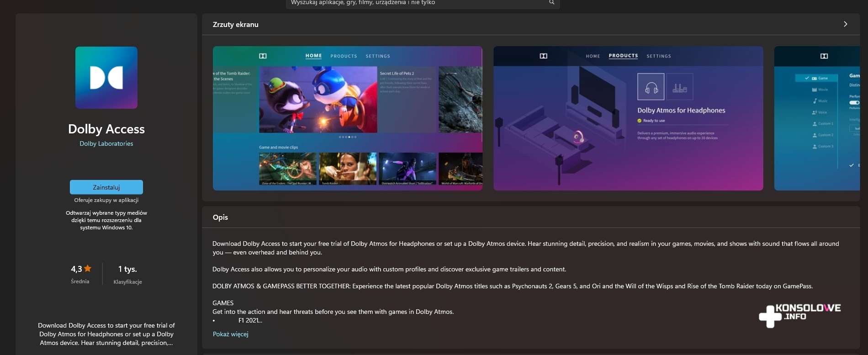
Task: Click the store search input field
Action: [416, 3]
